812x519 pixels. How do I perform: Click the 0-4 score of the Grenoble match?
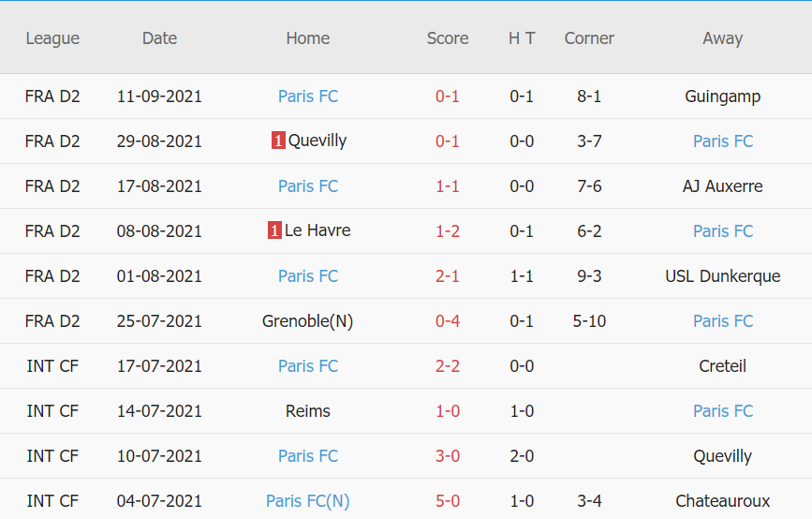[x=448, y=321]
